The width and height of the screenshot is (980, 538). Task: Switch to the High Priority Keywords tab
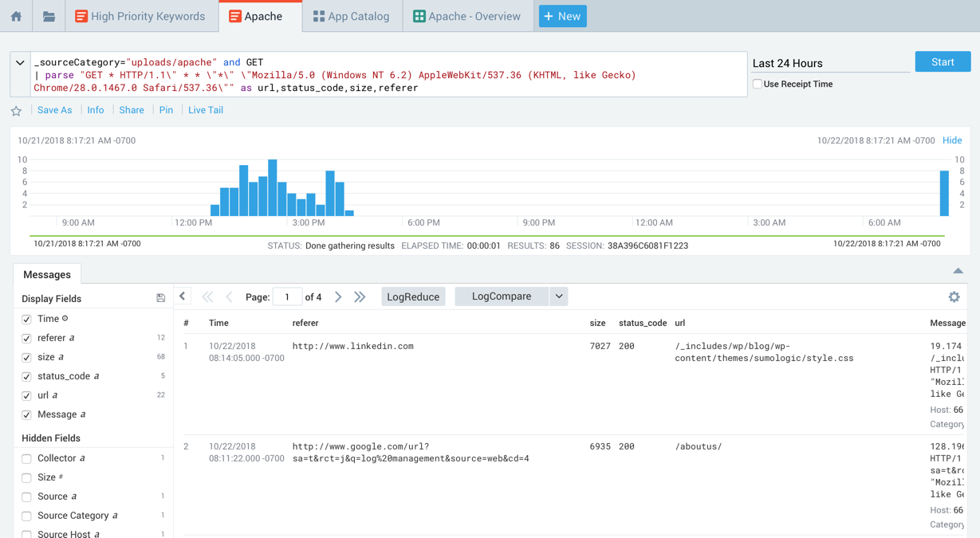click(x=140, y=16)
